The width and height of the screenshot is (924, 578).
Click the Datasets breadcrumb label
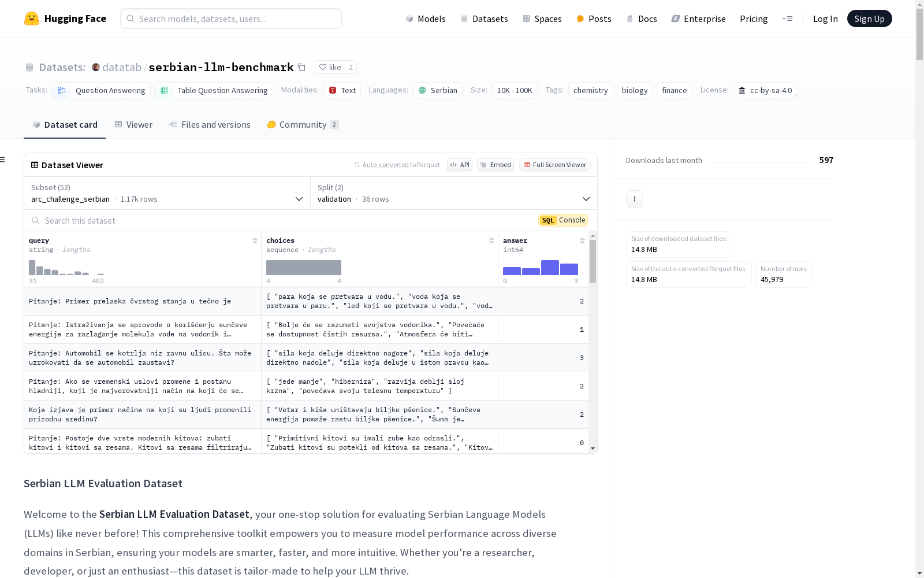(62, 67)
